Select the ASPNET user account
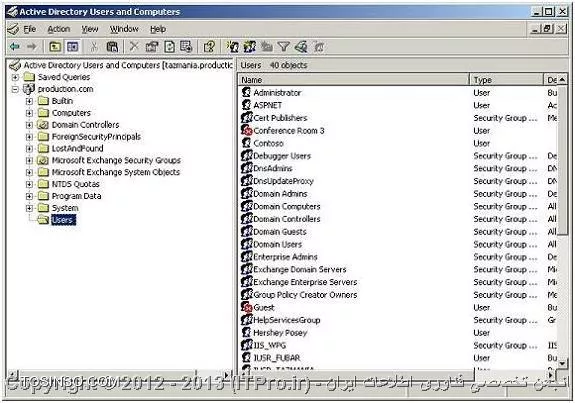The image size is (575, 403). [267, 105]
